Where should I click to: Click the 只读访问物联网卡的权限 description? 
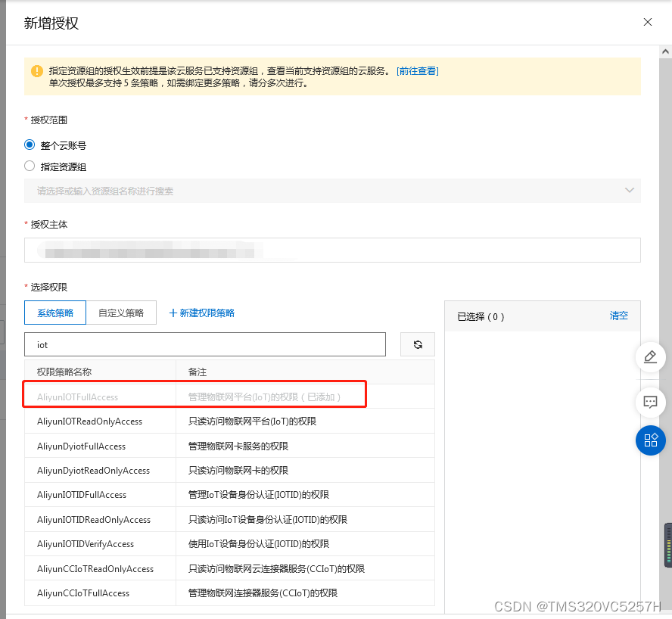(x=238, y=471)
